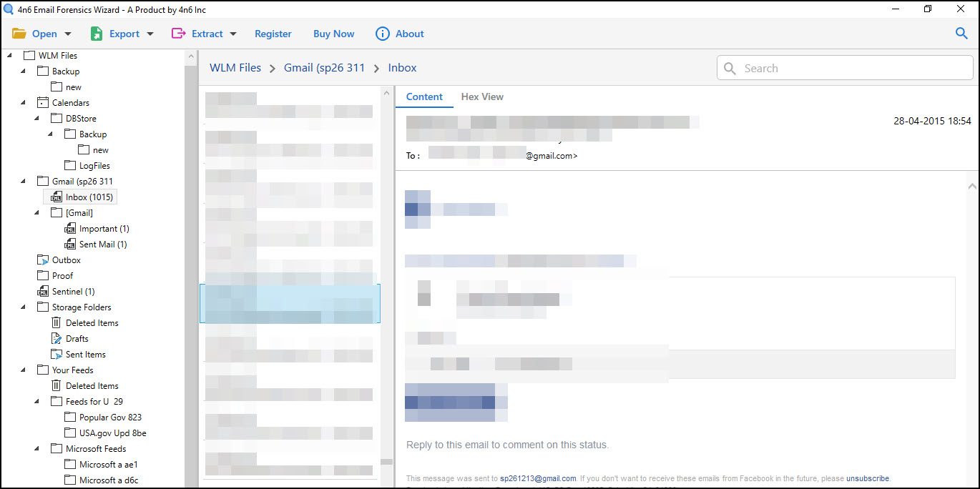Collapse the Storage Folders node arrow
Image resolution: width=980 pixels, height=489 pixels.
(23, 307)
